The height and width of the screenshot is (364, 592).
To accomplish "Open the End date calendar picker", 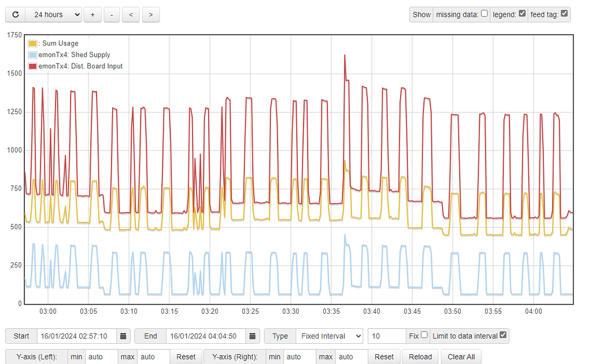I will coord(251,336).
